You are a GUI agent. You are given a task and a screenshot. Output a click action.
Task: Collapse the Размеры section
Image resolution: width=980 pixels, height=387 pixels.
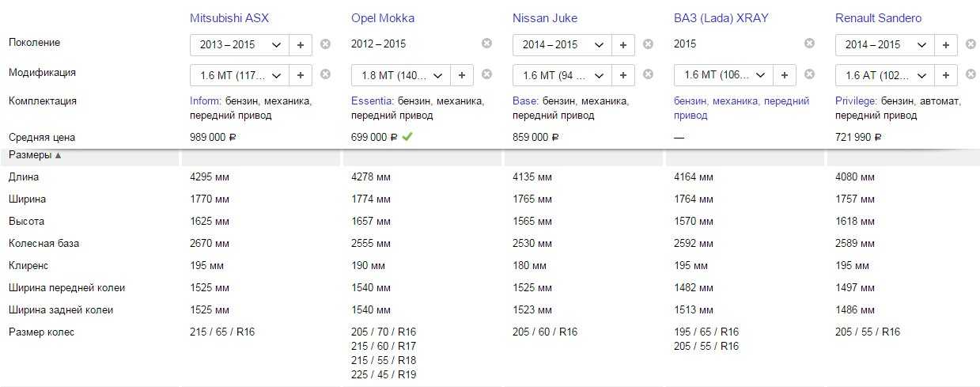35,155
